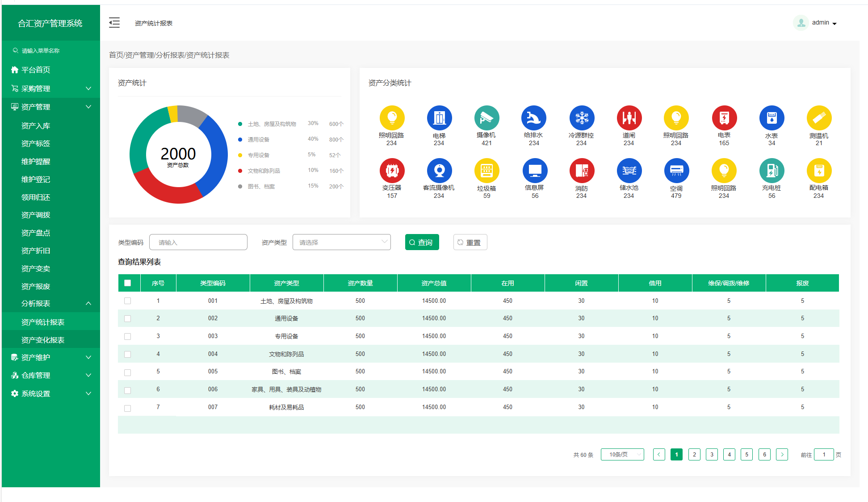
Task: Click the charging pile (充电桩) icon
Action: 772,171
